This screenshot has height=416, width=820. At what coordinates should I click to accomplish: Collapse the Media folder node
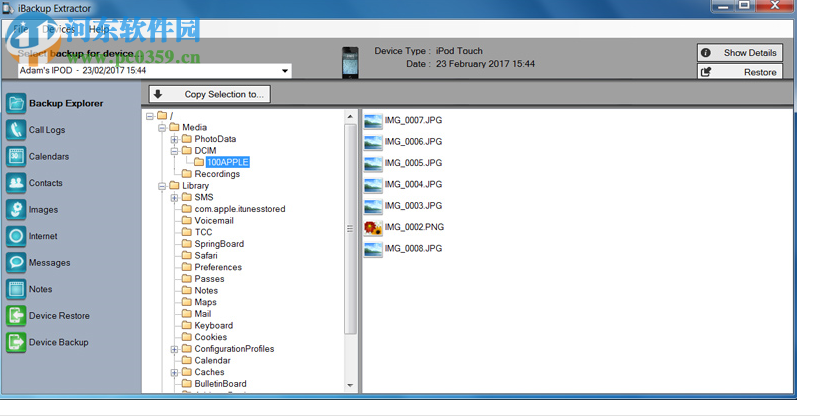point(162,128)
